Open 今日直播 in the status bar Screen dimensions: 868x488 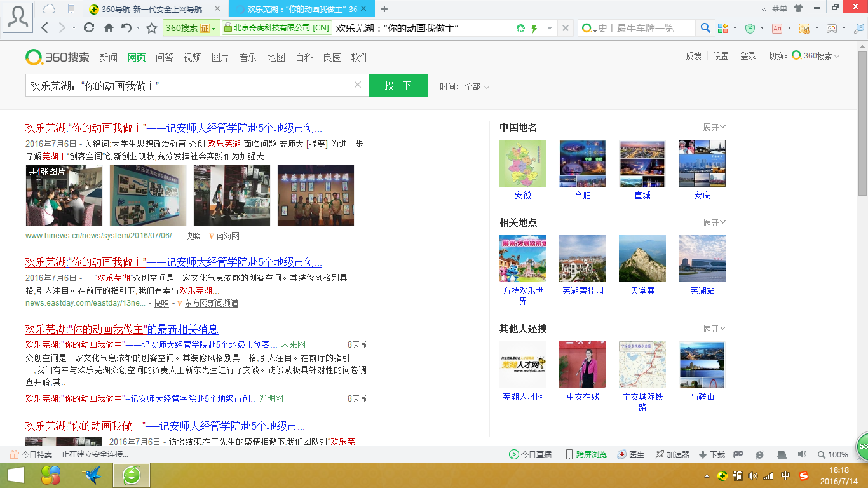coord(531,455)
